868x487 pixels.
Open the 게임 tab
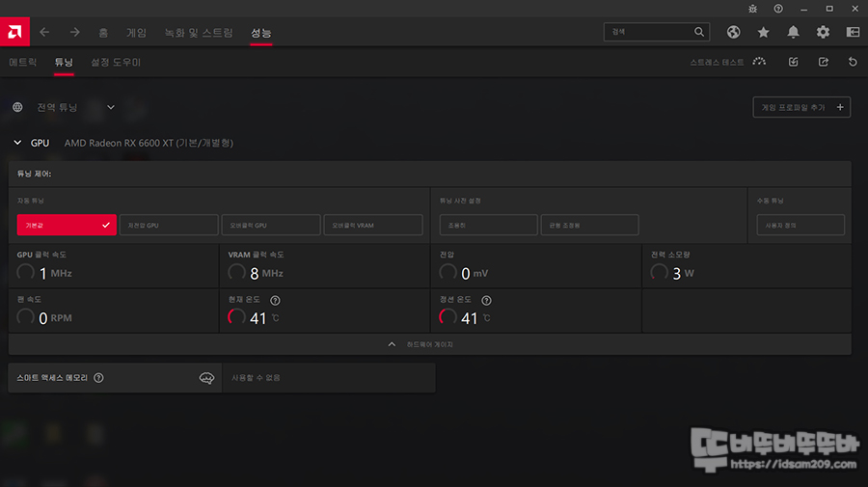tap(136, 33)
